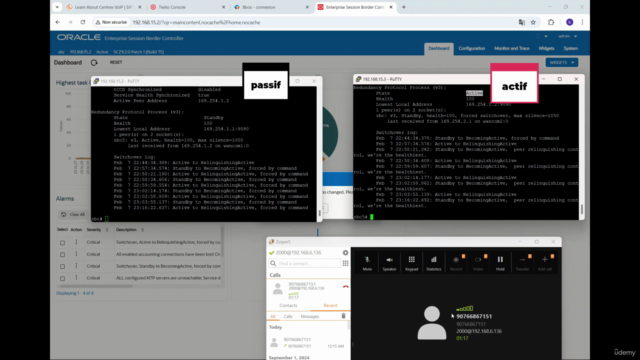Click scrollbar of 192.168.15.3 PuTTY window

click(582, 209)
